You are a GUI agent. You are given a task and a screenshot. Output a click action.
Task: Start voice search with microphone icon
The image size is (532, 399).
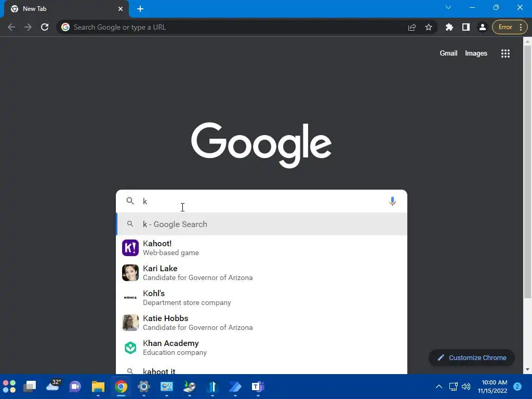pos(392,201)
